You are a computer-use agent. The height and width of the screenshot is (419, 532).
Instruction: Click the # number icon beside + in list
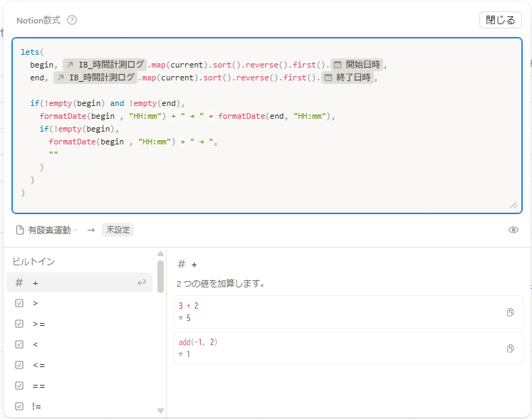[19, 282]
